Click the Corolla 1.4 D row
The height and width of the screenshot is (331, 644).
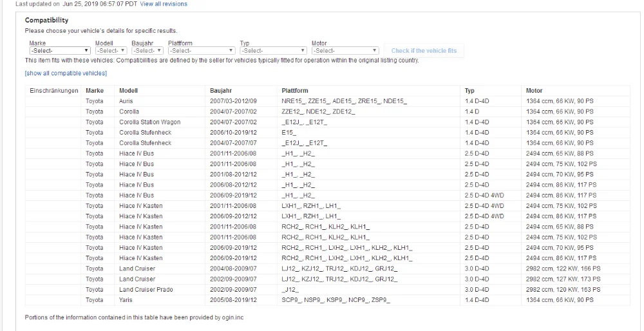[327, 111]
